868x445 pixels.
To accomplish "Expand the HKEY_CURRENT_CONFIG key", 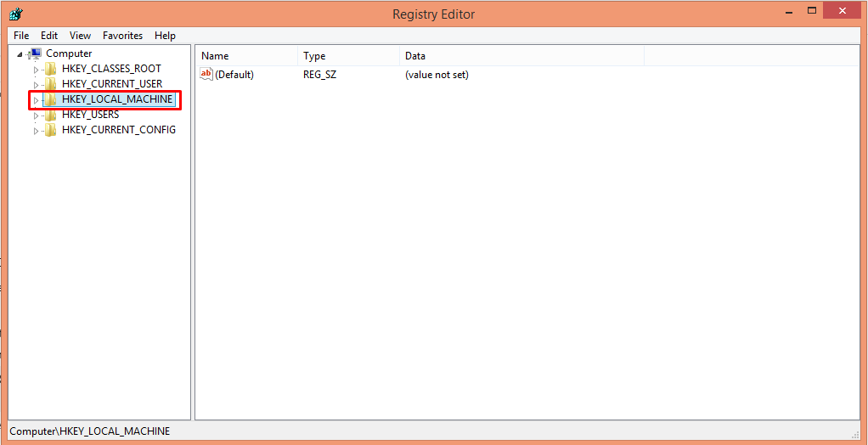I will tap(36, 131).
